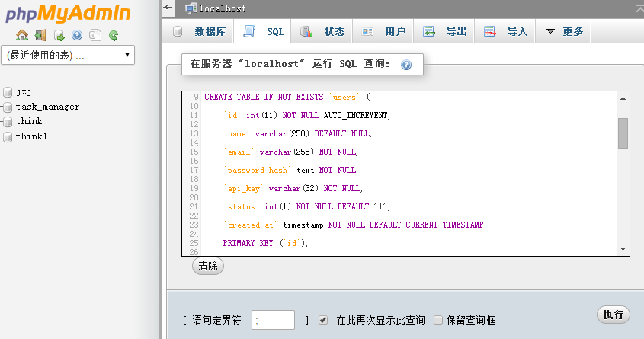Click the SQL documentation pages icon
Viewport: 644px width, 339px height.
pyautogui.click(x=95, y=35)
